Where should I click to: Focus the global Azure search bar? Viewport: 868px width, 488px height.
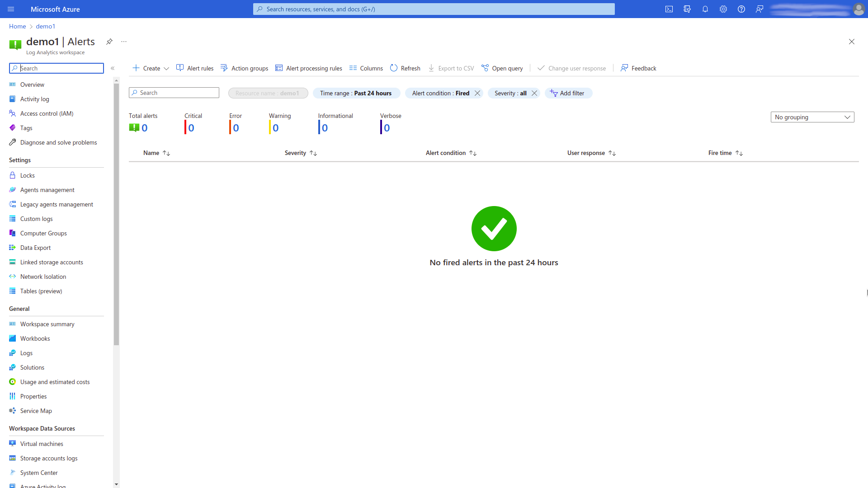coord(434,9)
